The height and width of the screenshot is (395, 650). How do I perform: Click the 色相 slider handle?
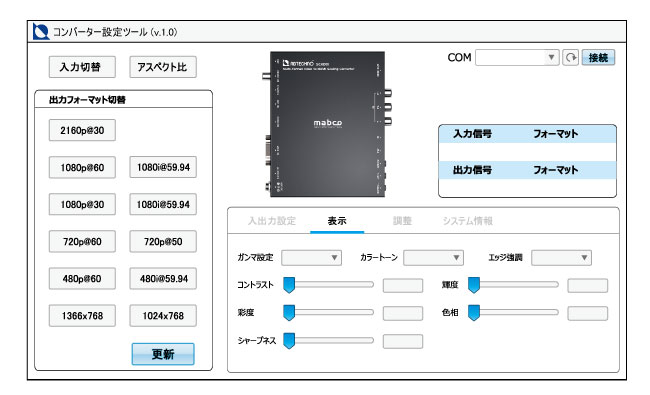[x=474, y=313]
